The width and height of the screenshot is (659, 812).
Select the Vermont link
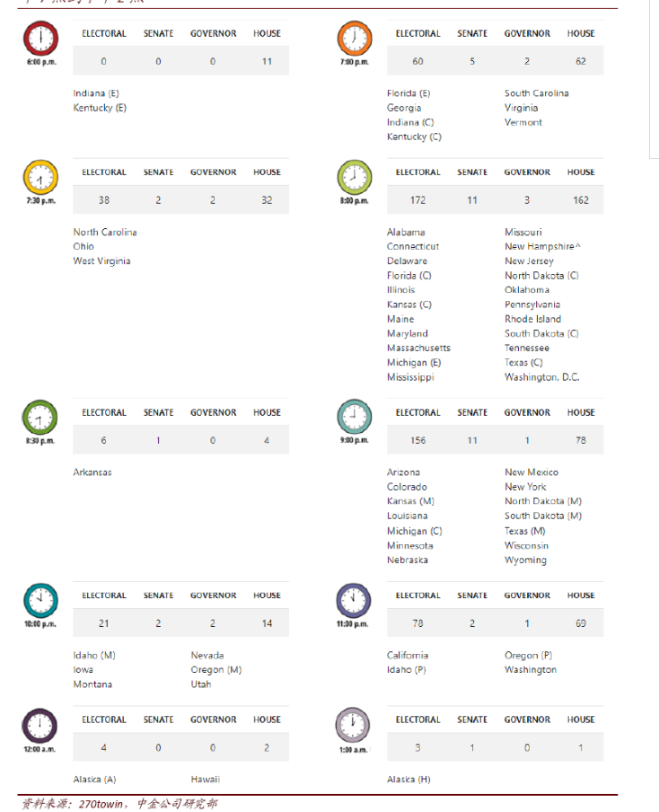click(523, 122)
